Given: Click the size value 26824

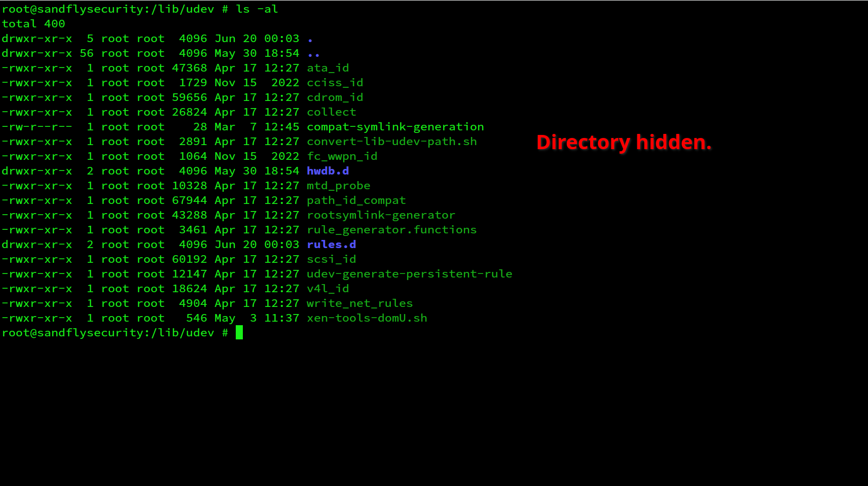Looking at the screenshot, I should click(189, 112).
